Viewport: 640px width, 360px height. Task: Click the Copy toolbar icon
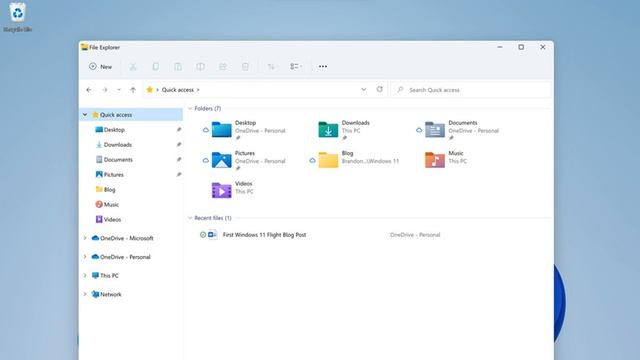click(156, 67)
